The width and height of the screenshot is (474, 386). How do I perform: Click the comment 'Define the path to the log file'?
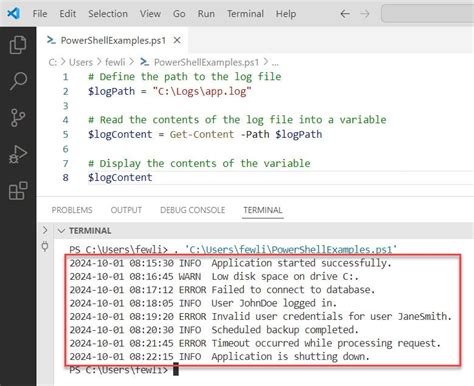point(185,77)
